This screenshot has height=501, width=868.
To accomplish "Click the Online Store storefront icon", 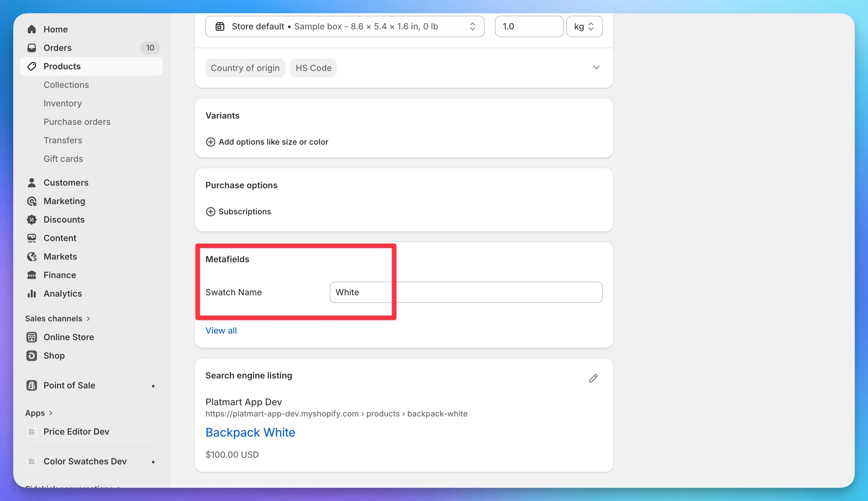I will click(32, 337).
